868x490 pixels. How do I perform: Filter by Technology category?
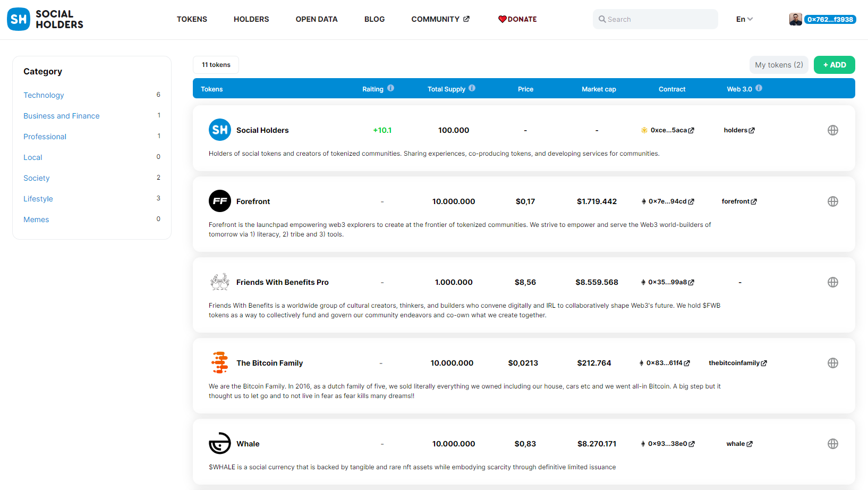pyautogui.click(x=44, y=95)
